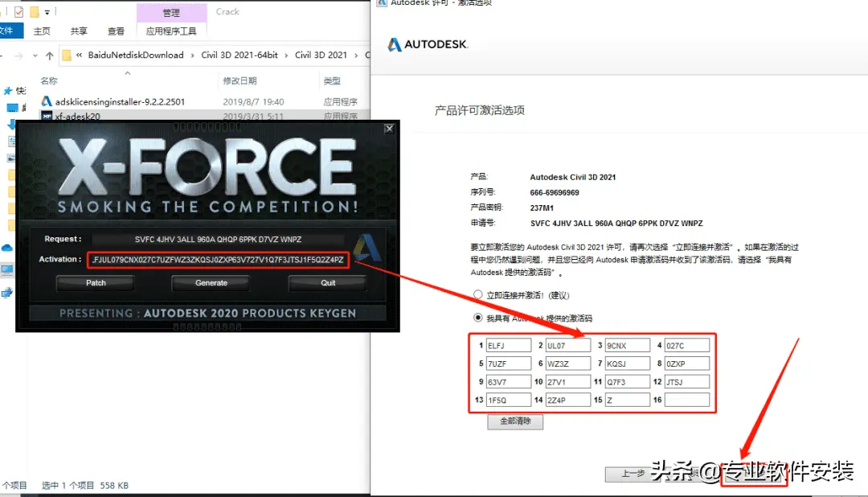Viewport: 868px width, 497px height.
Task: Click the Autodesk icon of adsklicensinginstaller file
Action: pyautogui.click(x=47, y=101)
